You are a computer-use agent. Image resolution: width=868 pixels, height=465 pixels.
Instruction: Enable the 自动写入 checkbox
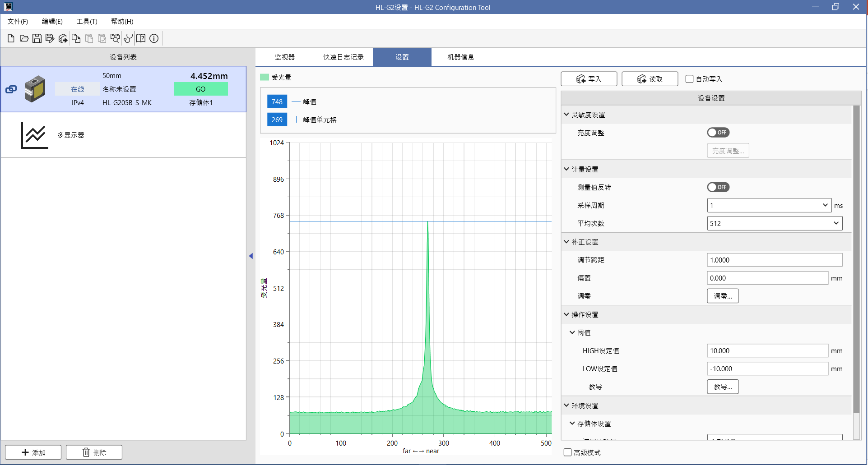click(x=690, y=79)
